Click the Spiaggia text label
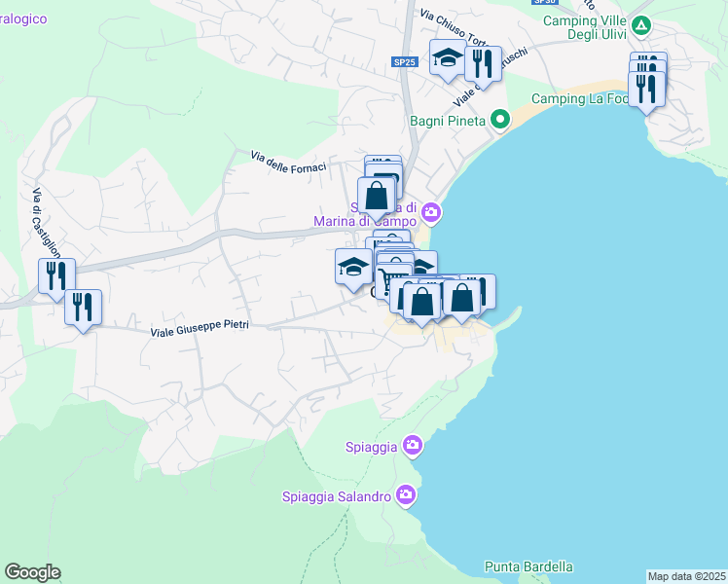 click(372, 448)
